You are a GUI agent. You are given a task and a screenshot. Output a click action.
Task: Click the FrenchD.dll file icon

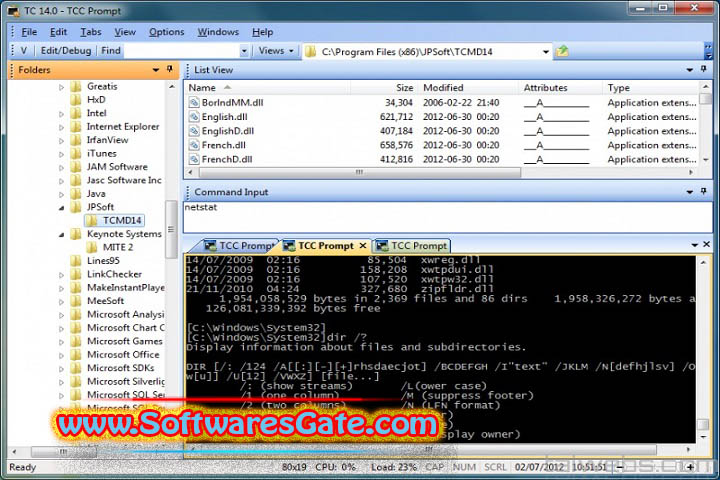click(x=194, y=159)
